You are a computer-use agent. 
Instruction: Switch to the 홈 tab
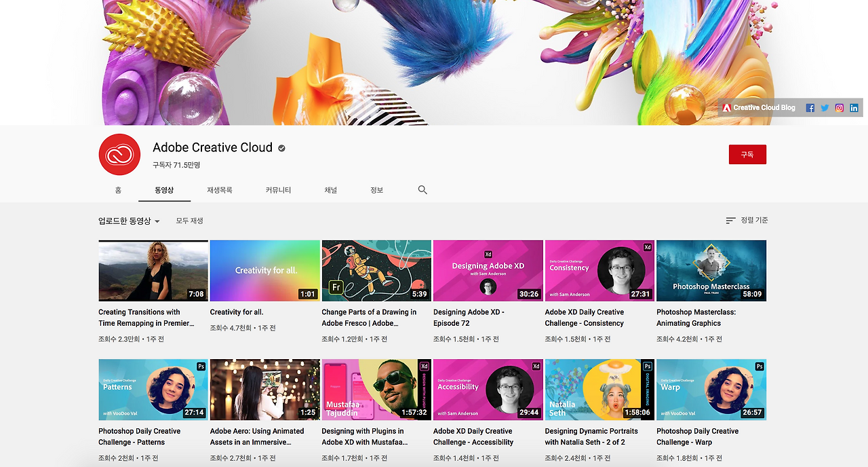118,190
